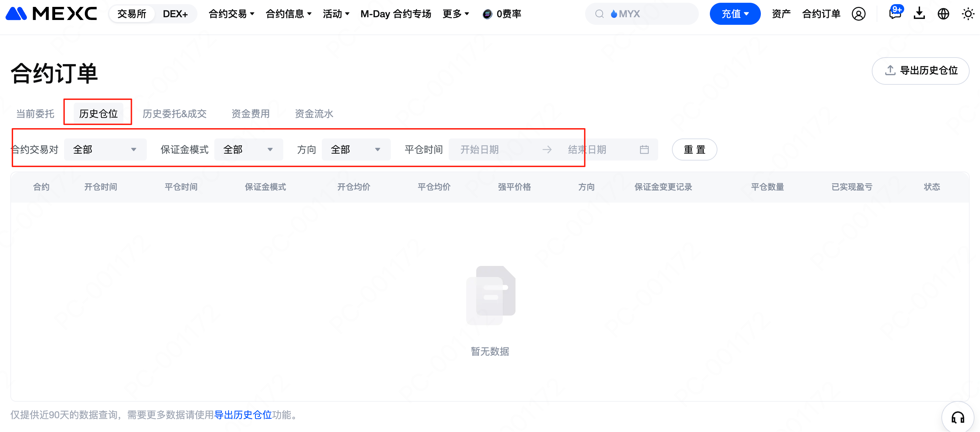This screenshot has width=980, height=432.
Task: Open the messages notification icon
Action: pos(895,14)
